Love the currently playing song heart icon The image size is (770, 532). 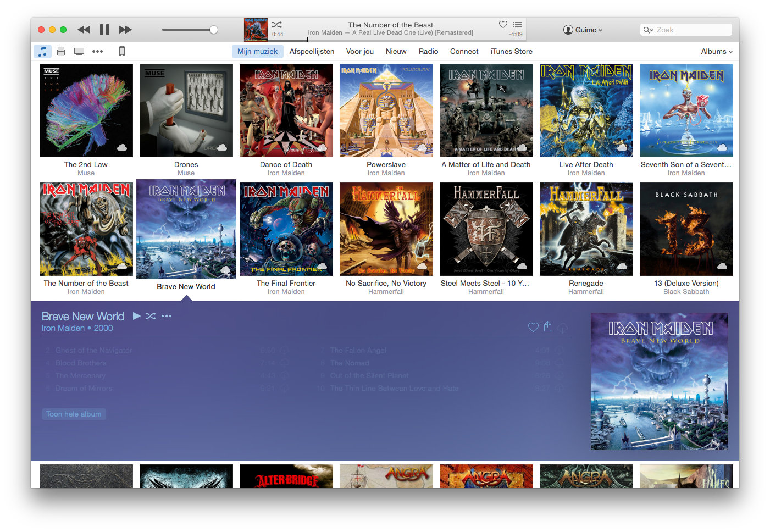tap(503, 24)
